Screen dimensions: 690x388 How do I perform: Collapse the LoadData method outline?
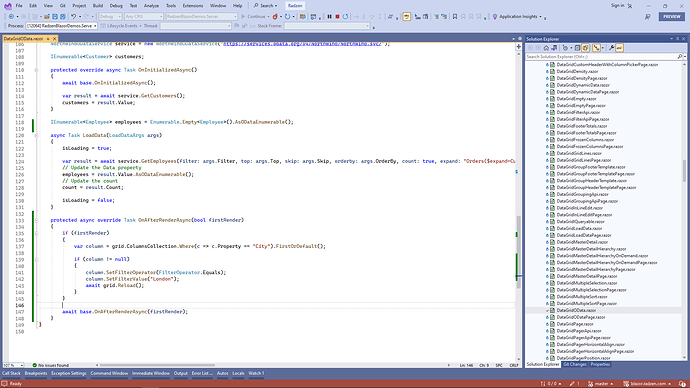pyautogui.click(x=37, y=135)
